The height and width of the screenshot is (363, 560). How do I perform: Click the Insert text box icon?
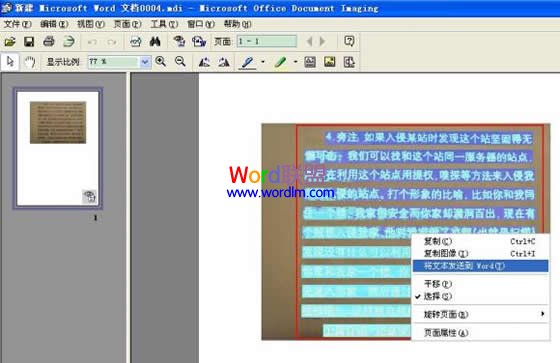point(310,62)
